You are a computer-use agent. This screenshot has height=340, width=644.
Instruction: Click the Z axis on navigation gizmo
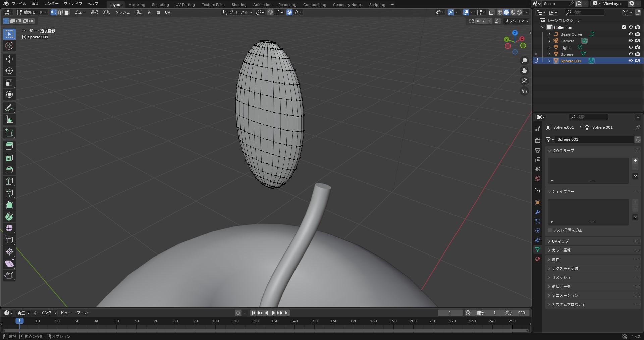(x=515, y=33)
